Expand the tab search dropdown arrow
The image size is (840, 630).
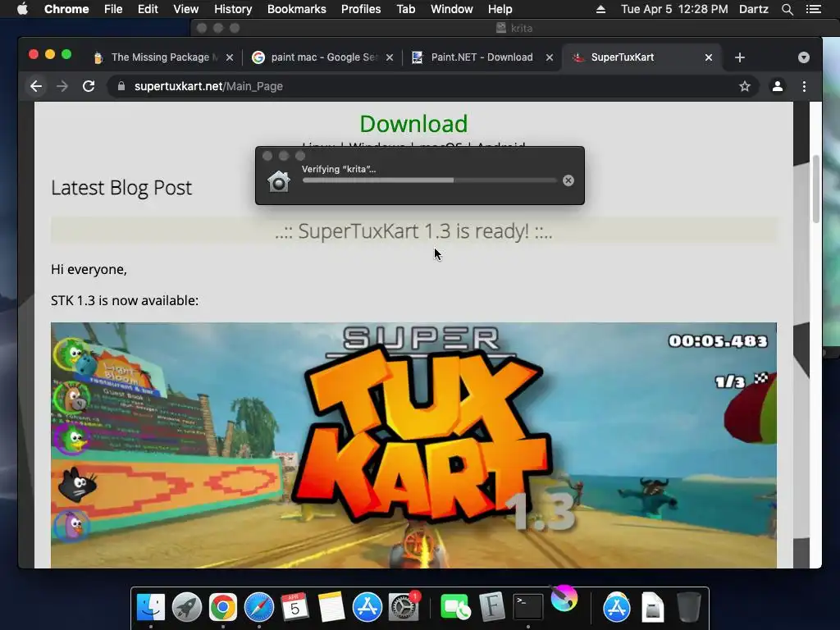click(x=804, y=57)
